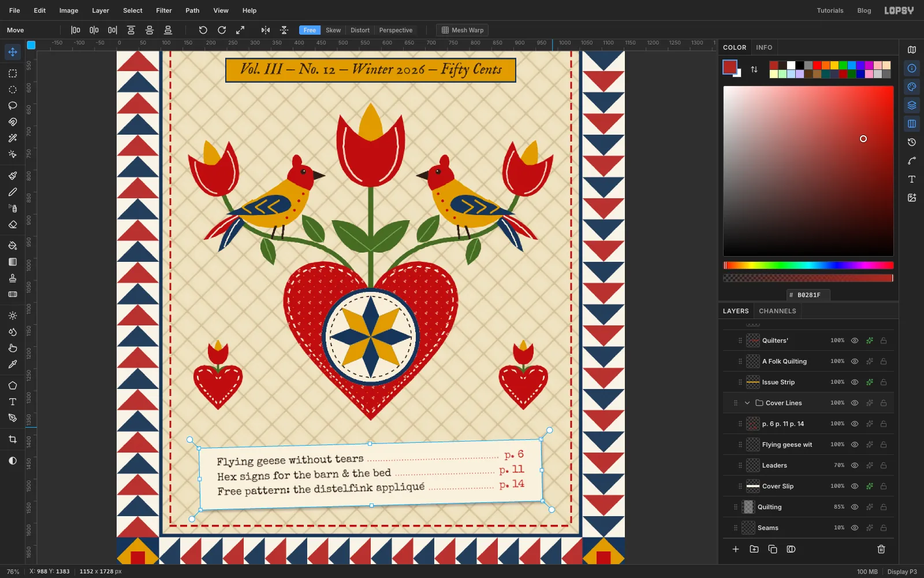924x578 pixels.
Task: Collapse the Cover Lines group
Action: tap(747, 403)
